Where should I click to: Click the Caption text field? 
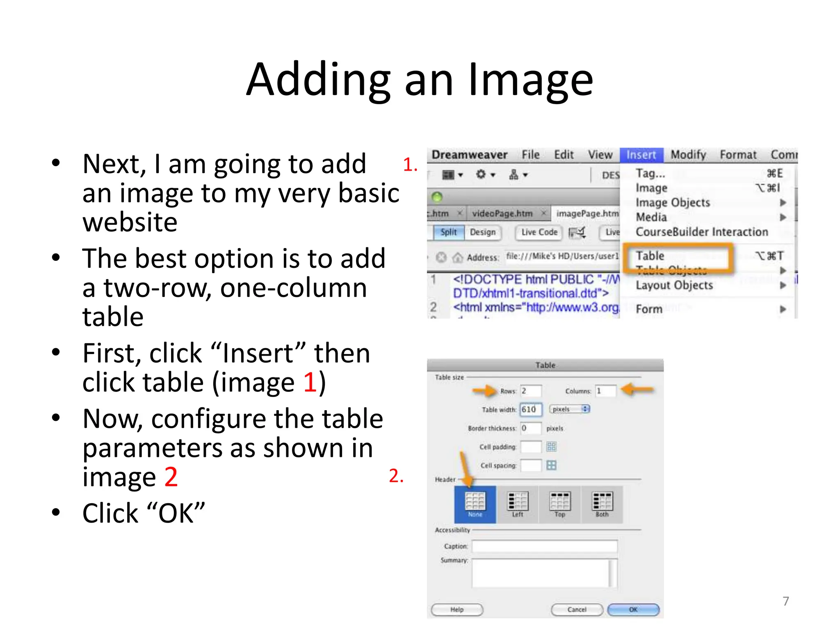[x=545, y=546]
